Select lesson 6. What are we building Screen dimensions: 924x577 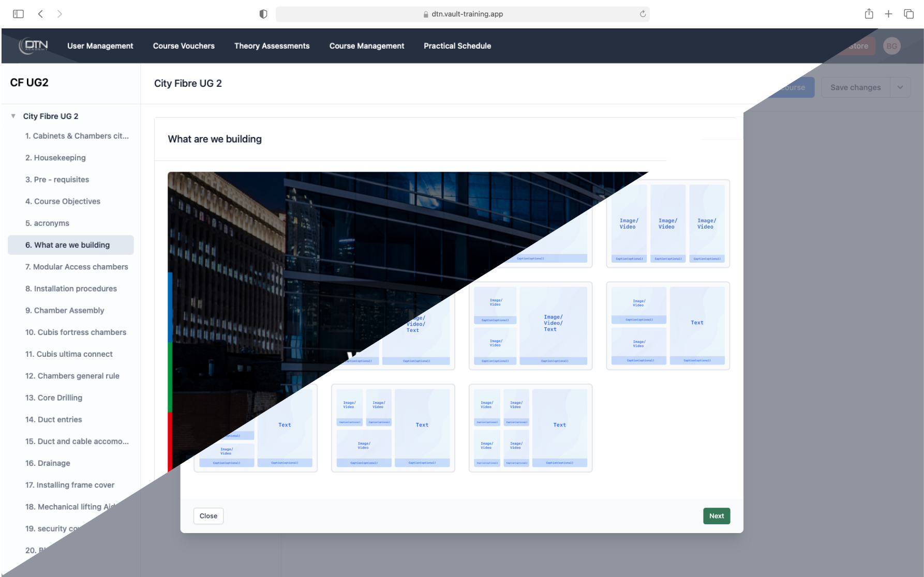(x=67, y=245)
